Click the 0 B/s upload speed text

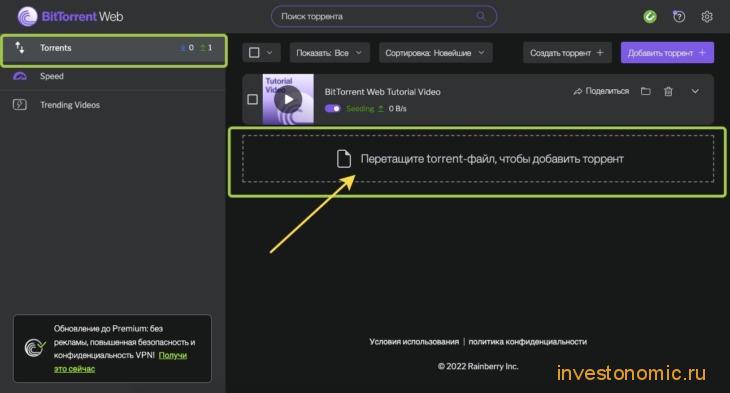tap(397, 108)
